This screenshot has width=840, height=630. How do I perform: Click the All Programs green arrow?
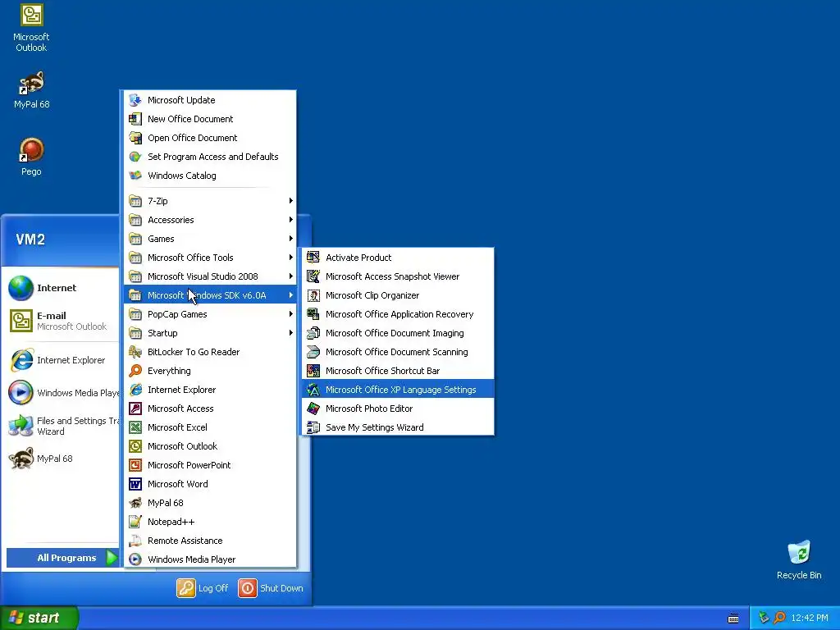[112, 558]
